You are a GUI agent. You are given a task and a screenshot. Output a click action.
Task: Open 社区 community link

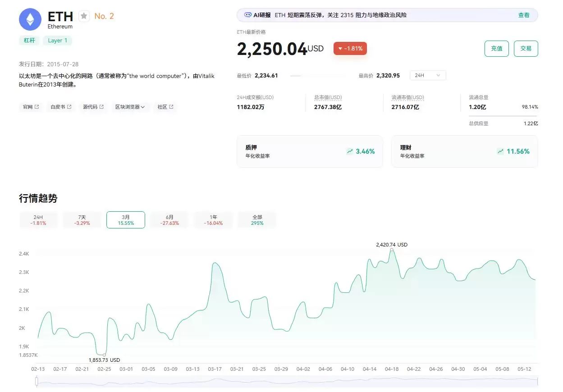pyautogui.click(x=165, y=107)
